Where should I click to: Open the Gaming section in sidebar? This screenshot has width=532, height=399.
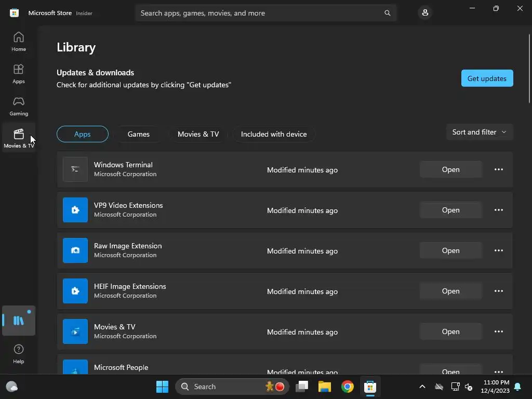pyautogui.click(x=19, y=106)
